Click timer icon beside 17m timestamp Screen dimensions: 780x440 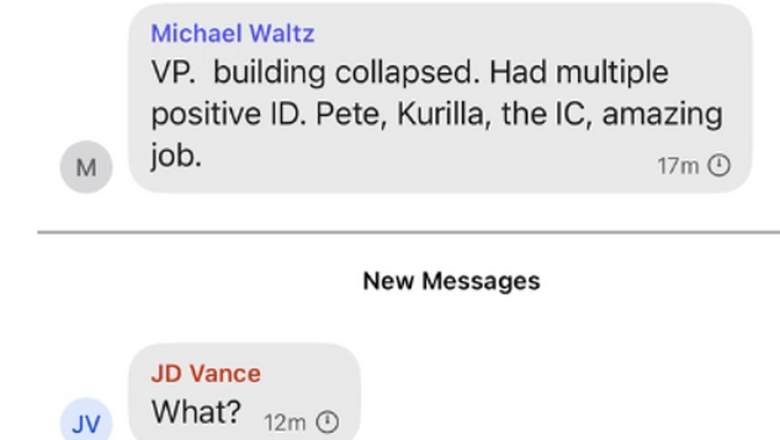(x=719, y=166)
